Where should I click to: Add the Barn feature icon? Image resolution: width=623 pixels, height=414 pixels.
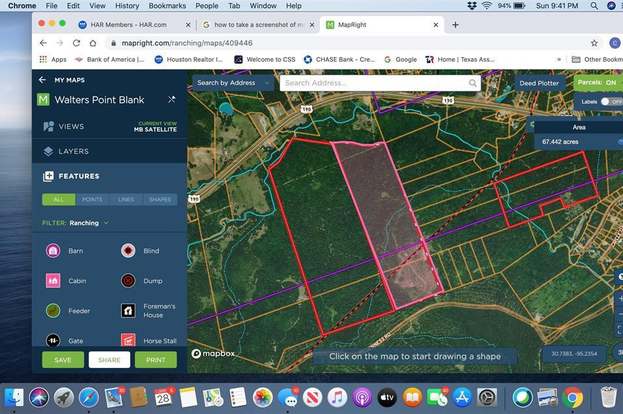(x=53, y=251)
